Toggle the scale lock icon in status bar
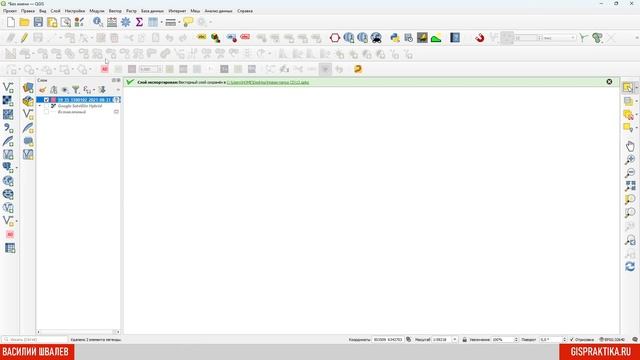640x360 pixels. point(464,340)
